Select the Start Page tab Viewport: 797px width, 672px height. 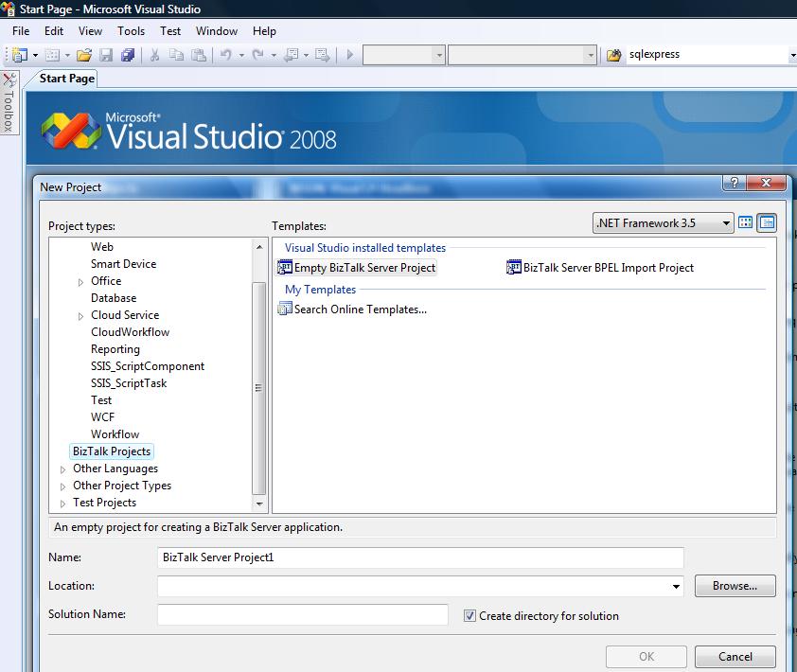point(66,79)
